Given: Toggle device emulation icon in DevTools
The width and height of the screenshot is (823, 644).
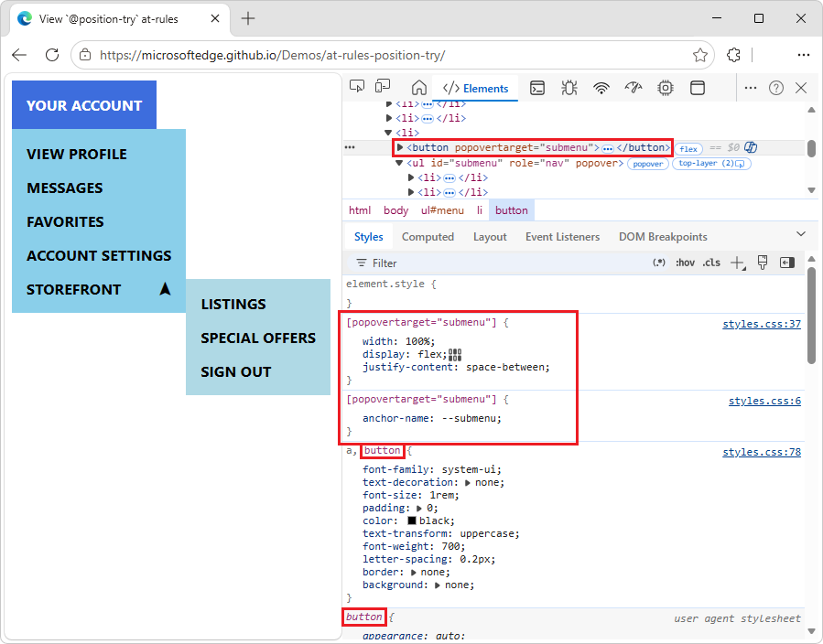Looking at the screenshot, I should (383, 87).
